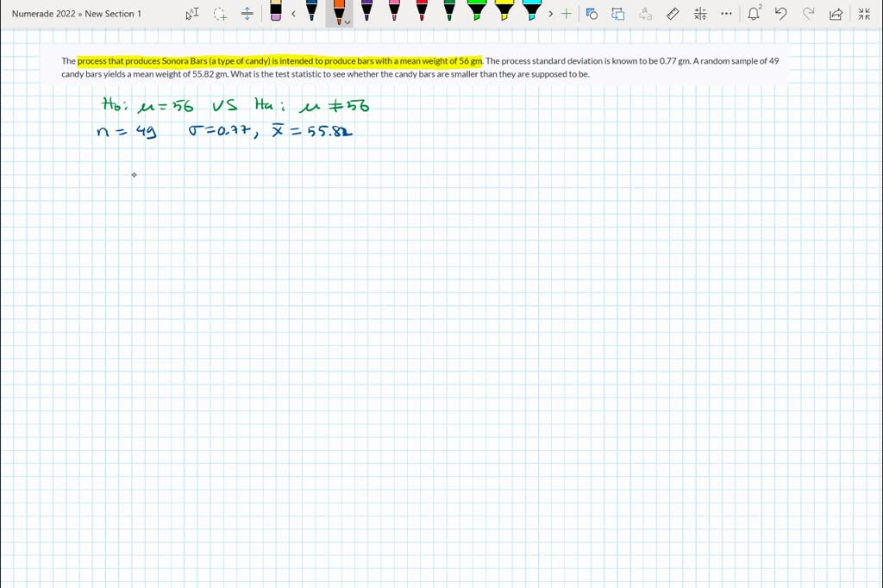Open notifications bell
The image size is (883, 588).
pyautogui.click(x=754, y=14)
